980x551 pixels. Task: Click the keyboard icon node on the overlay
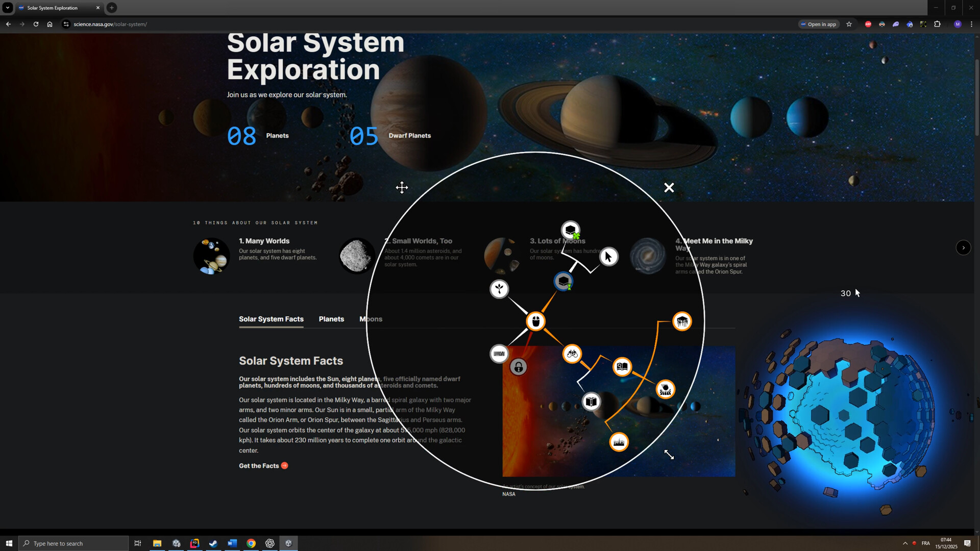tap(499, 354)
